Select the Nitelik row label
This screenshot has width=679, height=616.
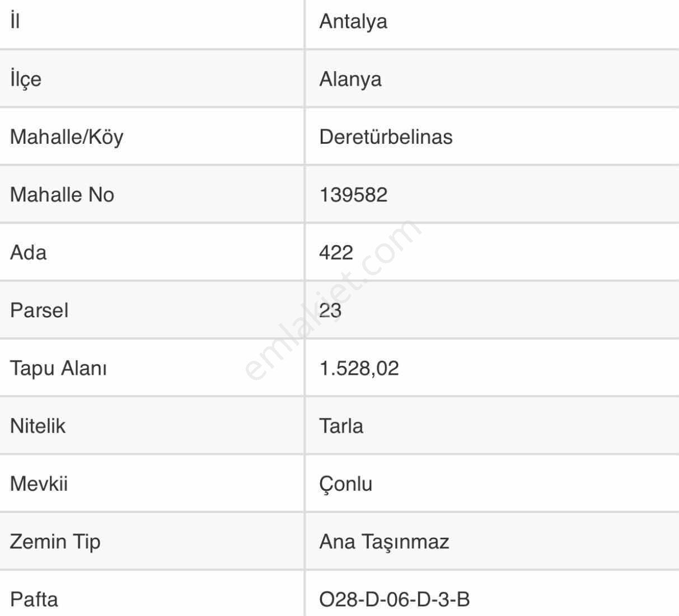pos(38,426)
